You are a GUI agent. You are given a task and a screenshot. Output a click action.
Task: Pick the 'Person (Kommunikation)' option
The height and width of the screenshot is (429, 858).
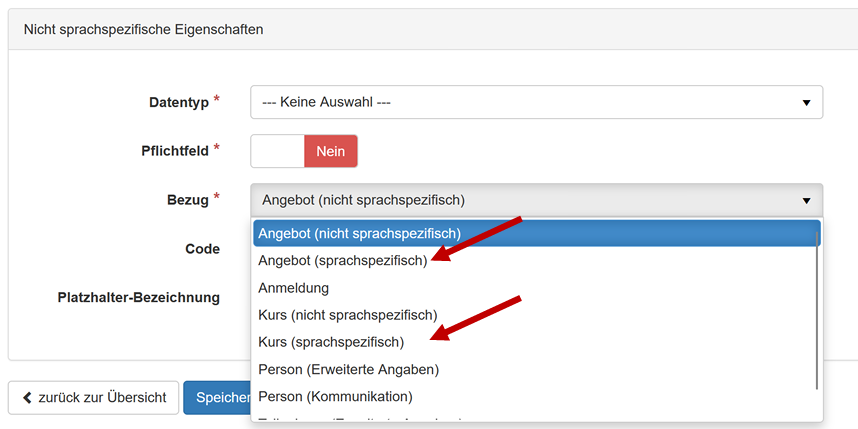coord(335,396)
